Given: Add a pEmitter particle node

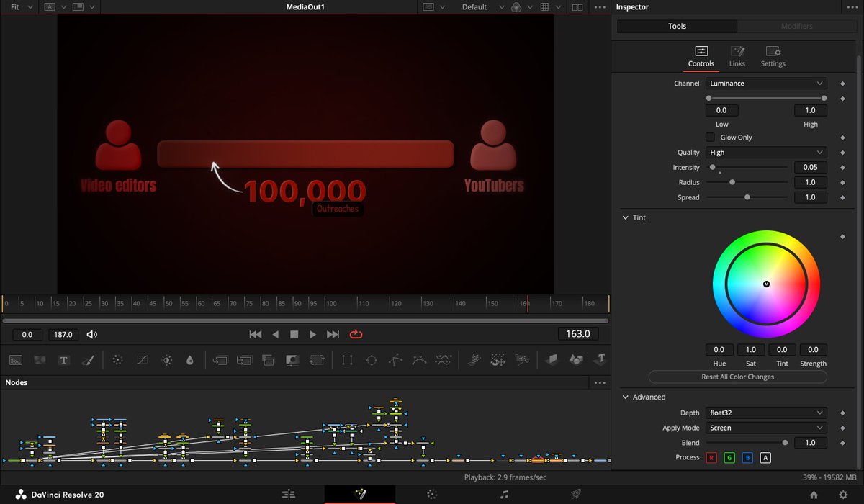Looking at the screenshot, I should coord(474,359).
